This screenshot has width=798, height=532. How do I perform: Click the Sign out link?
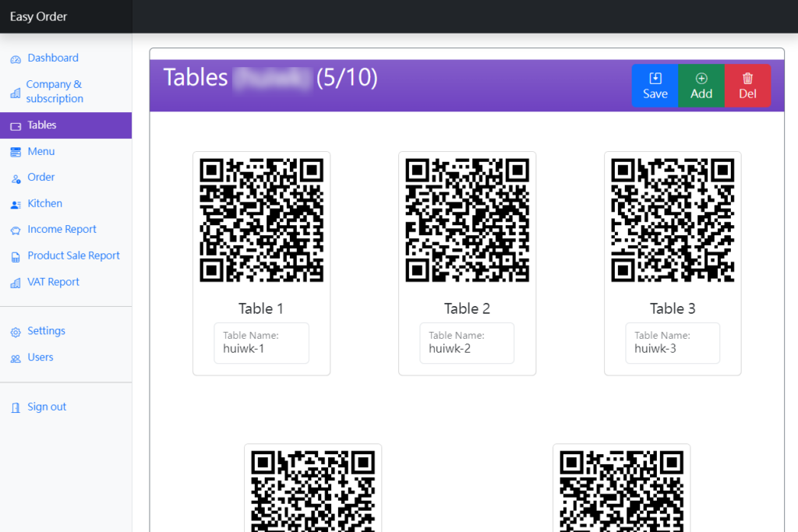47,407
